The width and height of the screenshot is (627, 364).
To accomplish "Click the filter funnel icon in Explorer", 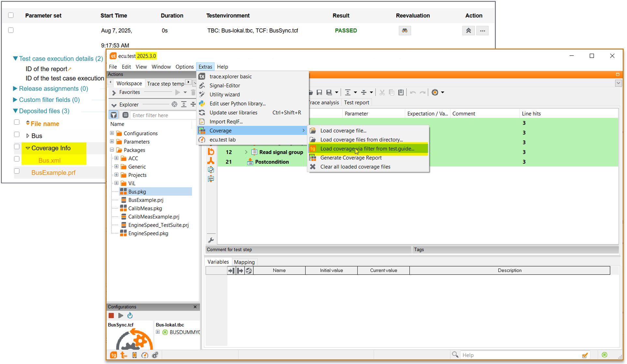I will tap(114, 115).
